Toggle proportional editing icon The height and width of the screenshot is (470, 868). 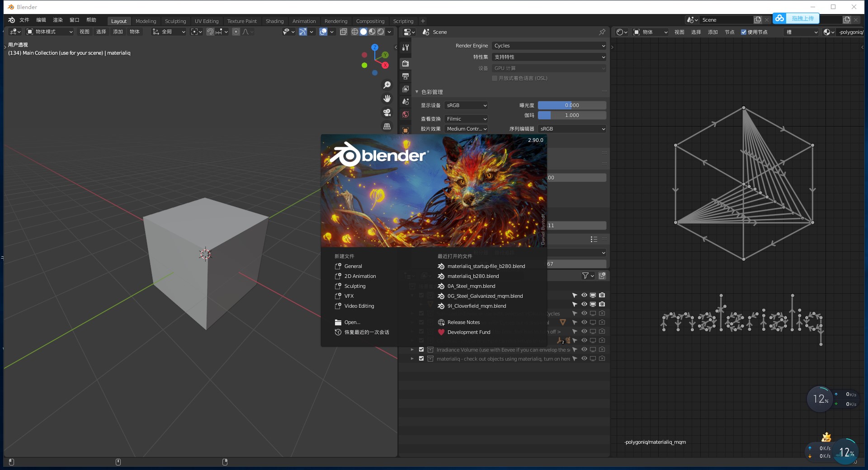[236, 32]
